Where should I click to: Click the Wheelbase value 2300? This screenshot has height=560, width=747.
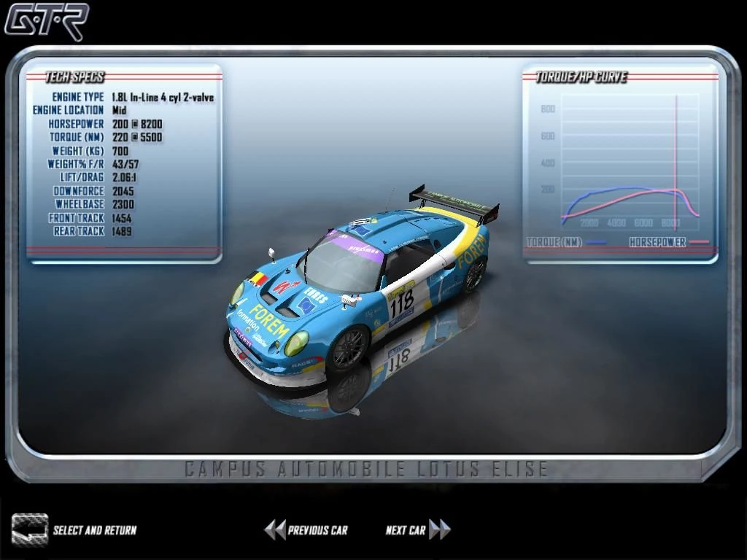[123, 204]
